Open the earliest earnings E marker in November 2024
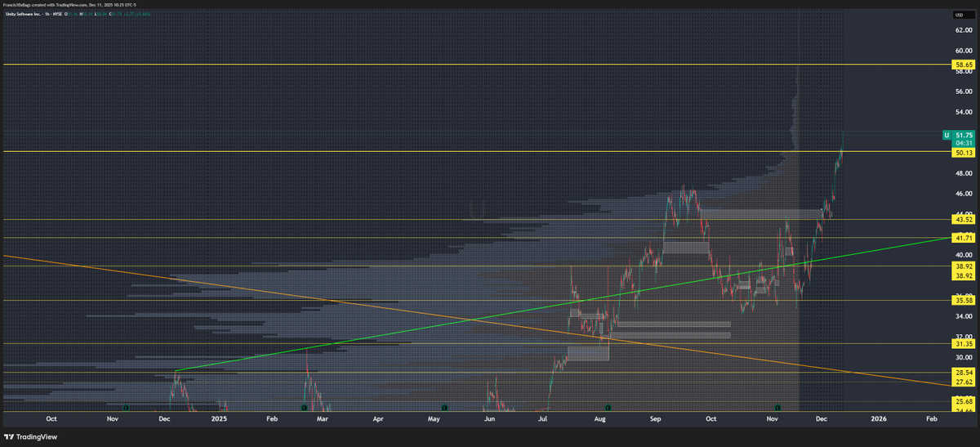The height and width of the screenshot is (447, 980). coord(126,406)
